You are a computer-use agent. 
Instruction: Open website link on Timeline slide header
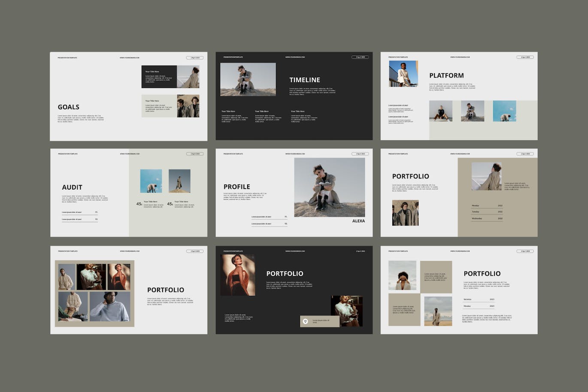click(x=295, y=57)
